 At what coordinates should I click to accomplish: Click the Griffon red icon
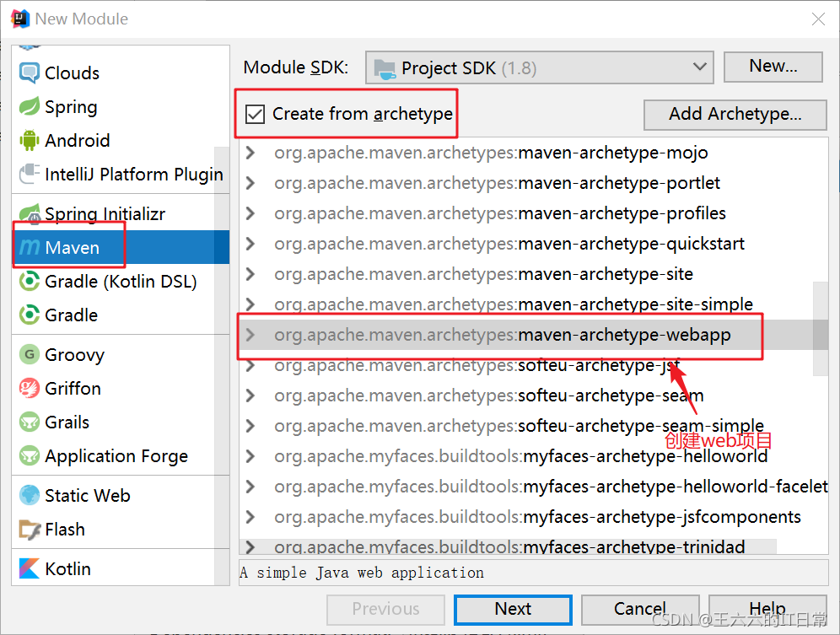coord(29,389)
